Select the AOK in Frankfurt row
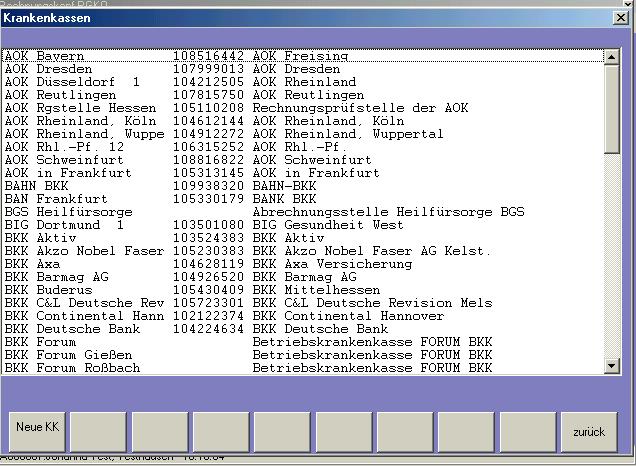Screen dimensions: 636x466 (x=303, y=173)
